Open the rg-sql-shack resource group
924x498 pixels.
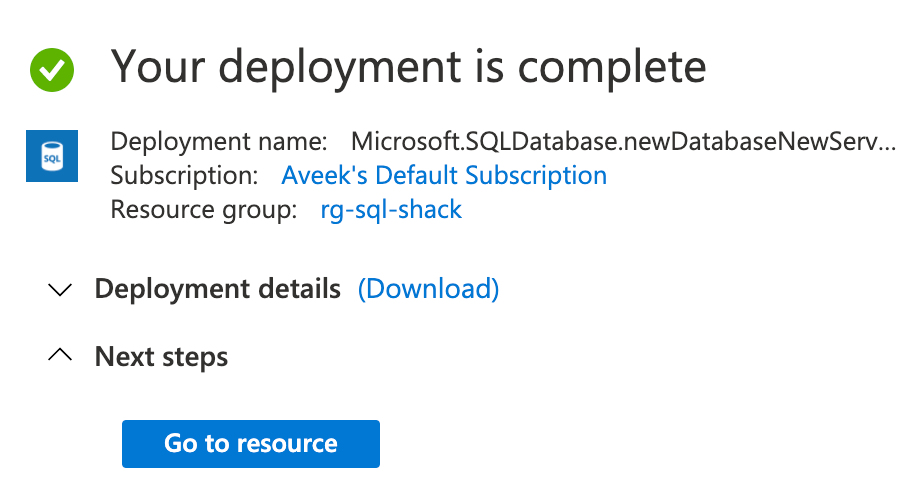(391, 210)
